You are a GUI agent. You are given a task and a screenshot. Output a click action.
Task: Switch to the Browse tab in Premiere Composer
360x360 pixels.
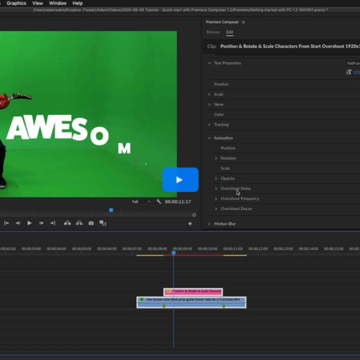[213, 32]
